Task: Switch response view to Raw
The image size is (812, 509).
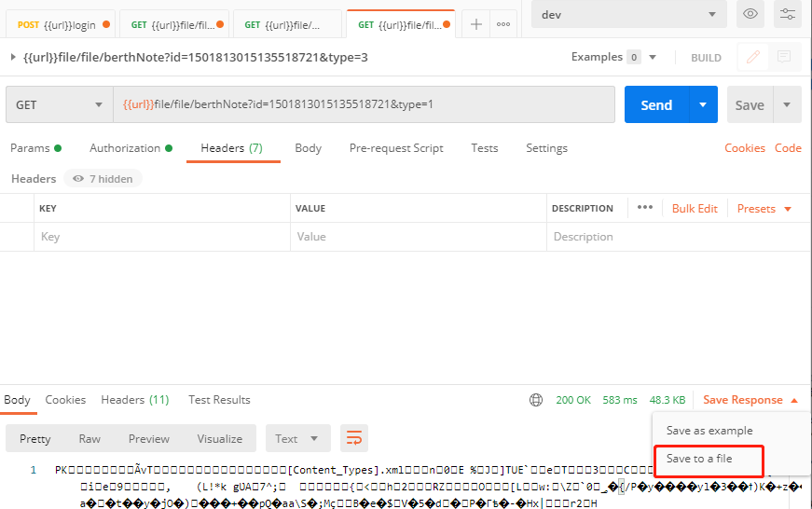Action: 89,438
